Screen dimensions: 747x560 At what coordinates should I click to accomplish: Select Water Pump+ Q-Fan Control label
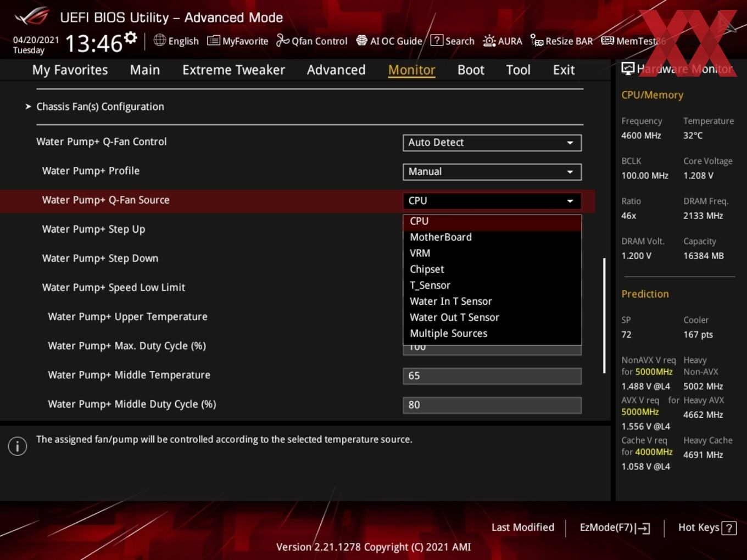coord(102,142)
